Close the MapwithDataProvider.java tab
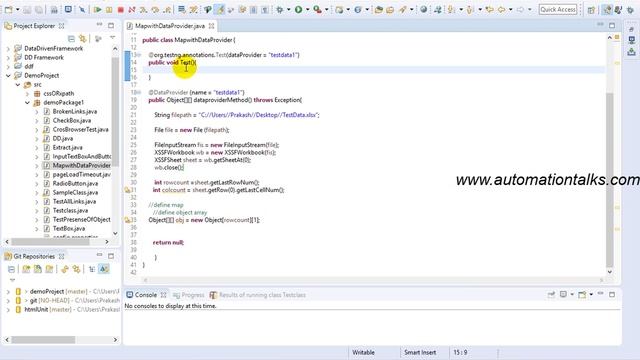The image size is (640, 360). pos(211,26)
